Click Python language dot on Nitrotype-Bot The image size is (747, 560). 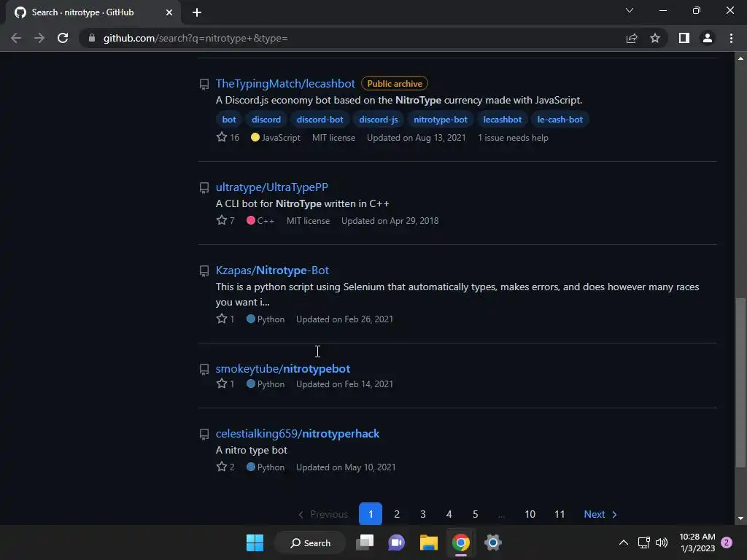[251, 319]
